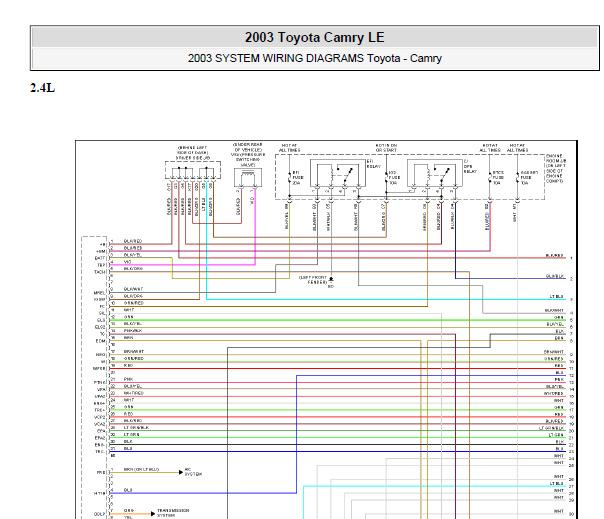Click the 2003 Toyota Camry LE title
The width and height of the screenshot is (604, 519).
click(x=315, y=37)
